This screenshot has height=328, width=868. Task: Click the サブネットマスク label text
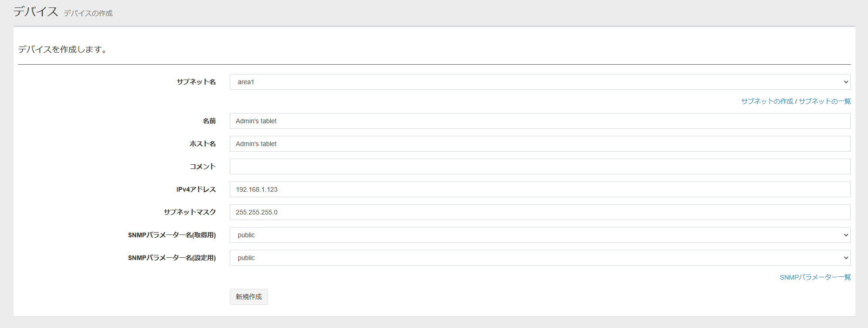[189, 212]
